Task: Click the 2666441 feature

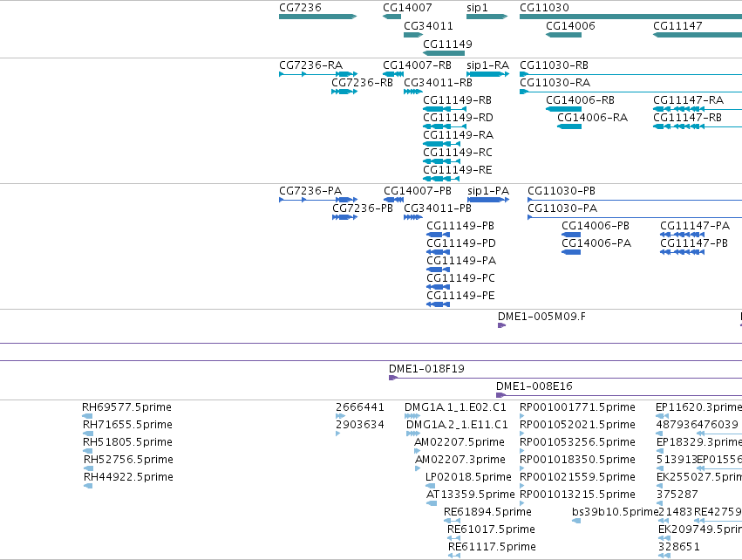Action: (x=340, y=416)
